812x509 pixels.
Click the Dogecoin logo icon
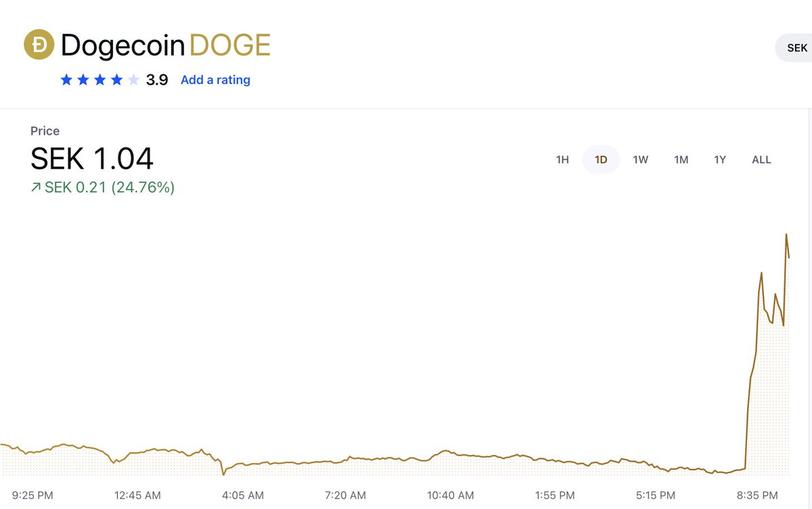point(39,45)
